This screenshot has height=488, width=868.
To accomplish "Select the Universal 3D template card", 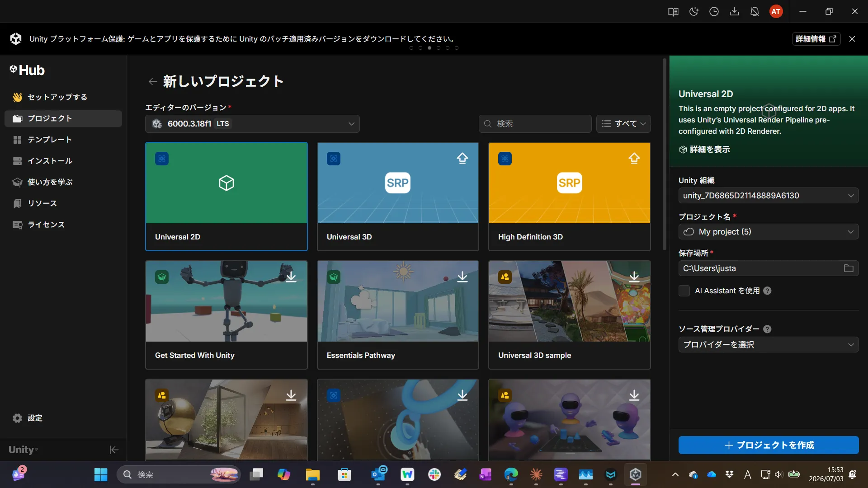I will point(398,197).
